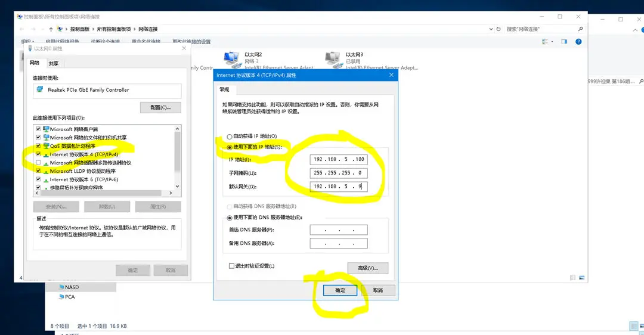Select the 以太网2 adapter icon

coord(232,60)
